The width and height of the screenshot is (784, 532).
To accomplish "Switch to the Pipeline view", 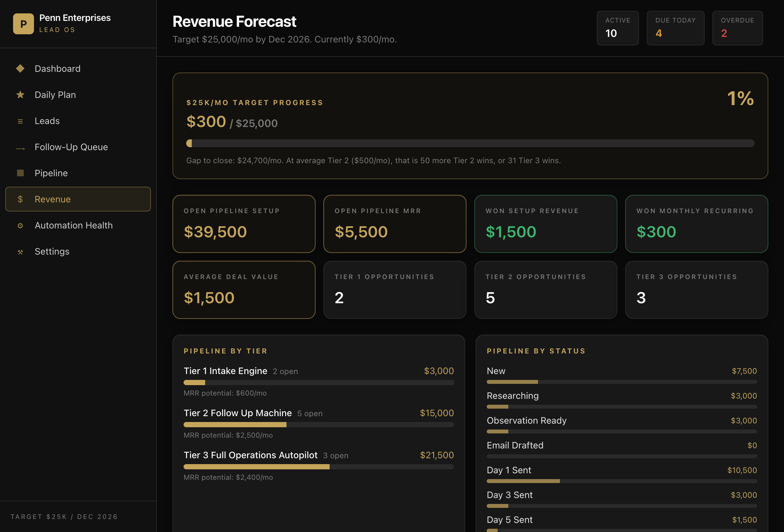I will click(x=78, y=173).
